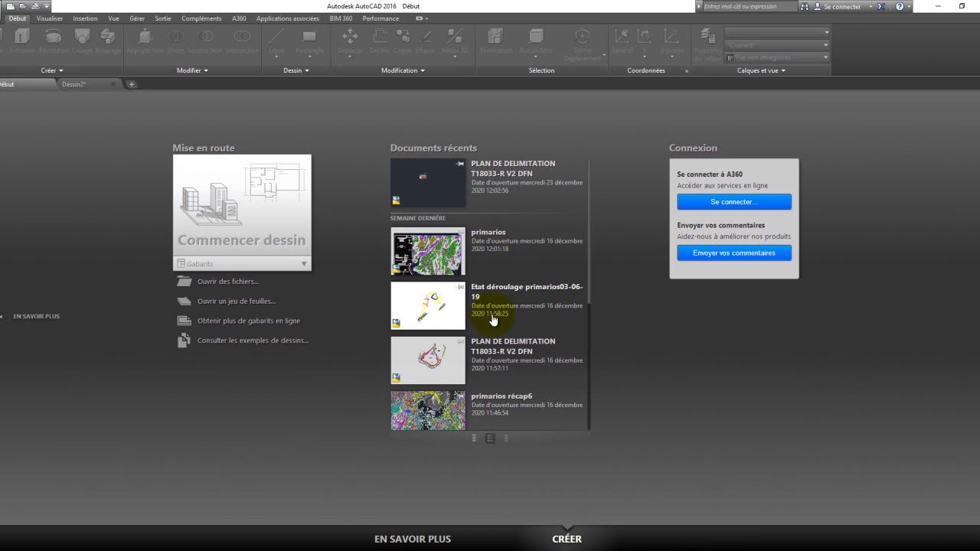Expand the Calques et vue panel
The image size is (980, 551).
click(x=761, y=70)
